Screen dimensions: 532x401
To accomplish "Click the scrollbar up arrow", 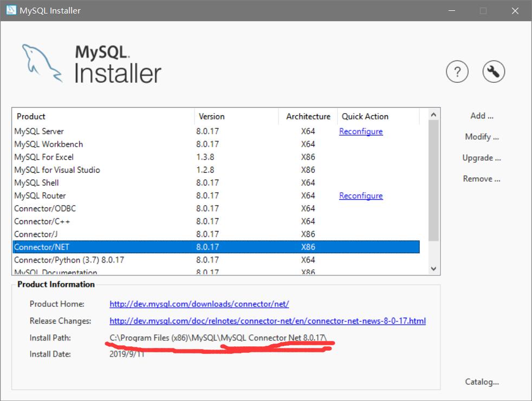I will click(433, 114).
